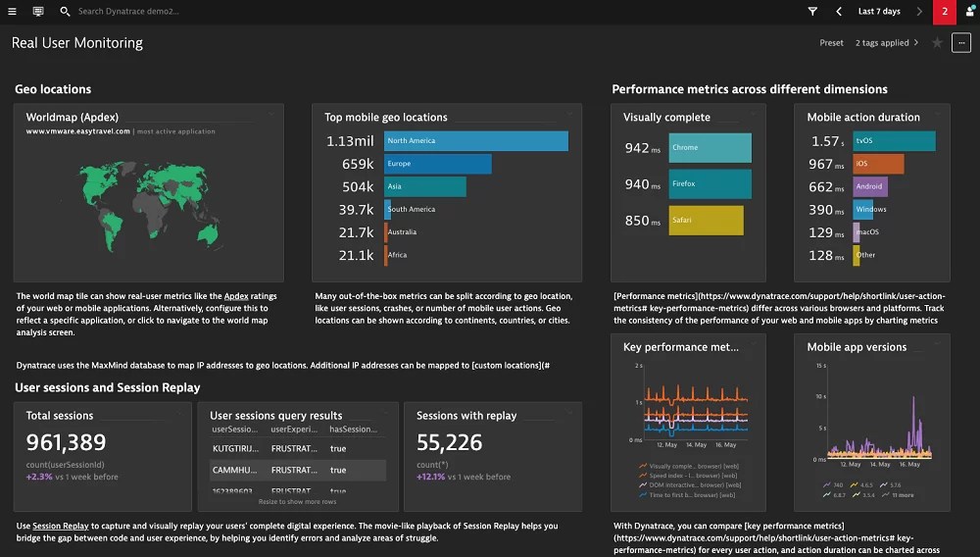Viewport: 980px width, 557px height.
Task: Toggle the 6.8.7 version legend entry
Action: point(834,494)
